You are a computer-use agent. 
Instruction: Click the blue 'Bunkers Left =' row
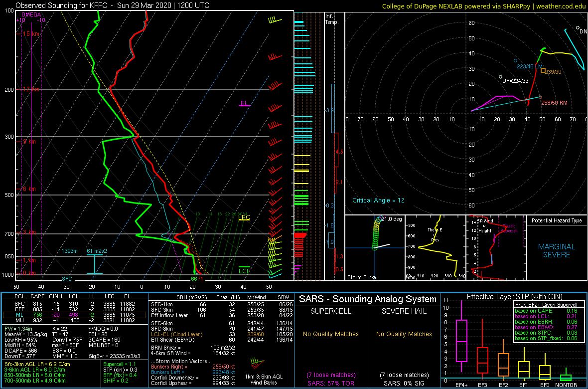[193, 372]
